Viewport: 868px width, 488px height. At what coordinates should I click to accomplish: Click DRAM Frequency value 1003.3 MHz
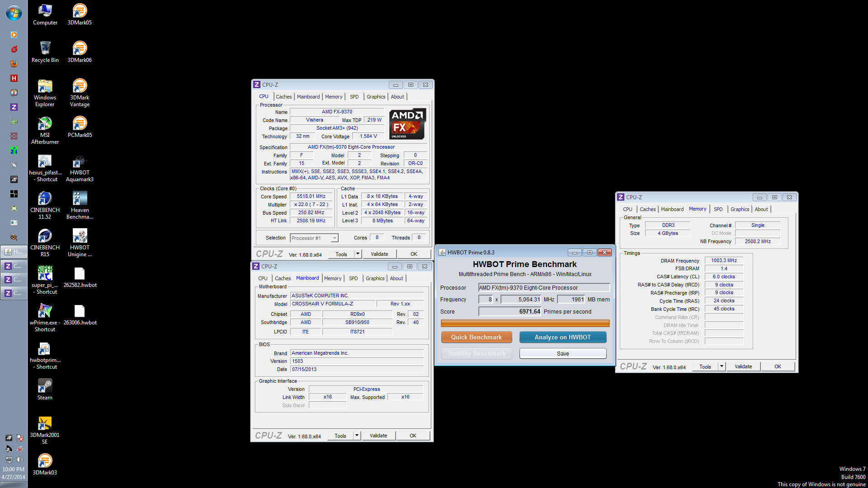click(x=724, y=261)
